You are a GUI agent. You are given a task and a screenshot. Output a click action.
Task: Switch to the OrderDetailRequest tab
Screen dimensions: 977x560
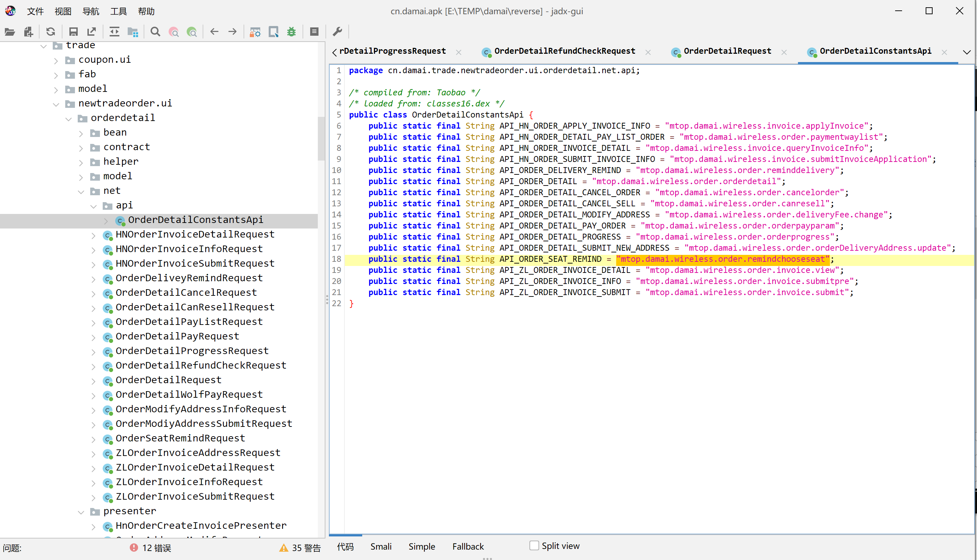[727, 51]
